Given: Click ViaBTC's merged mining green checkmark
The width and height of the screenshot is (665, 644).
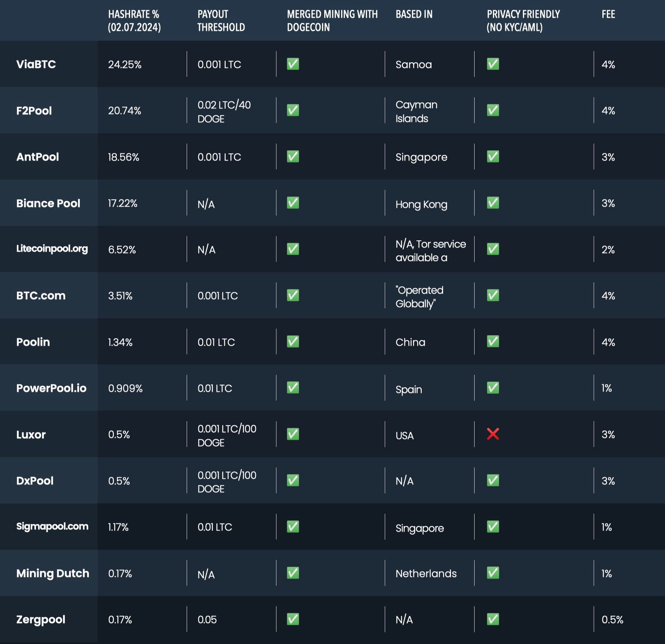Looking at the screenshot, I should (x=293, y=64).
